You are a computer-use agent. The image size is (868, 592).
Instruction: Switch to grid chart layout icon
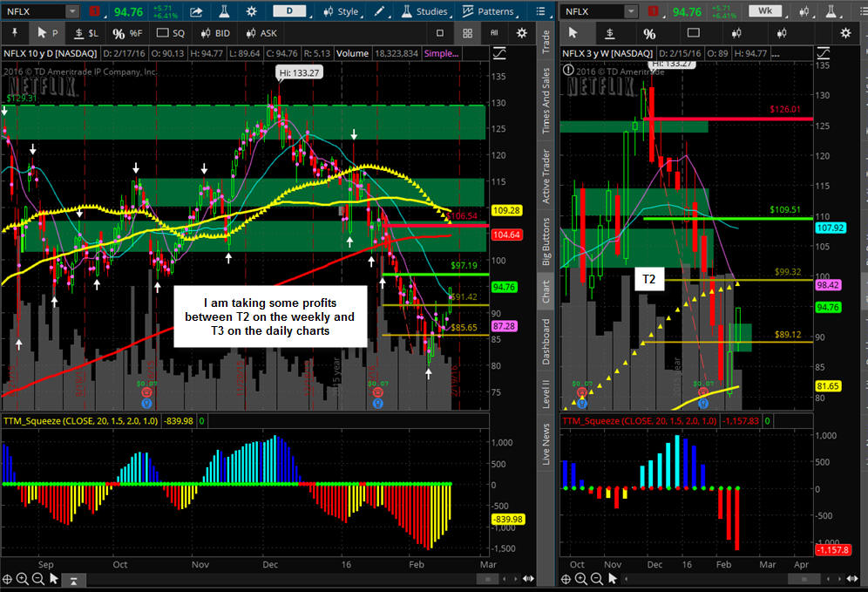468,33
